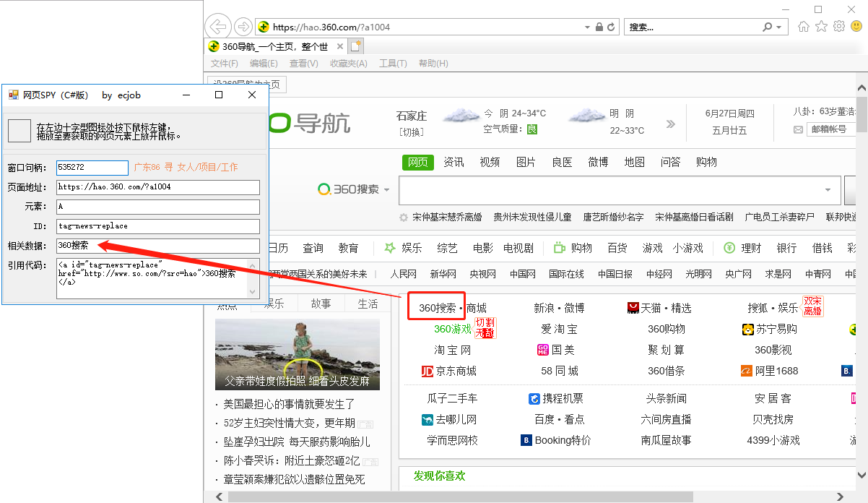Click the smiley feedback icon
The width and height of the screenshot is (868, 503).
856,27
